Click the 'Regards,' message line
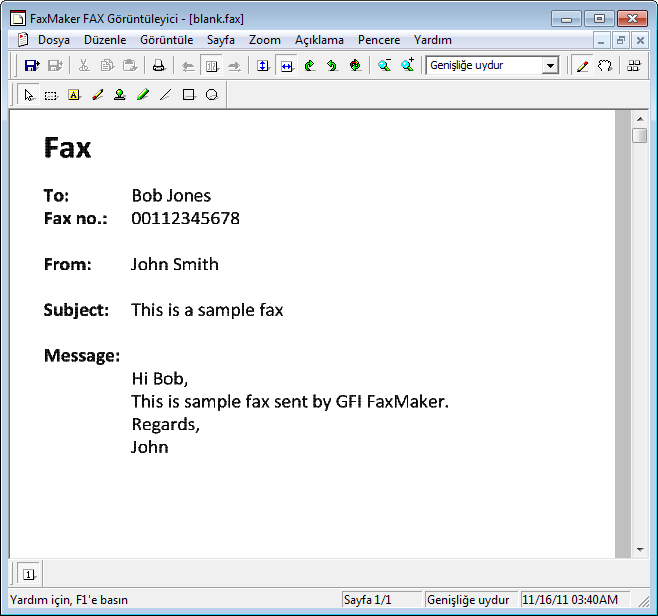Image resolution: width=658 pixels, height=616 pixels. (166, 425)
